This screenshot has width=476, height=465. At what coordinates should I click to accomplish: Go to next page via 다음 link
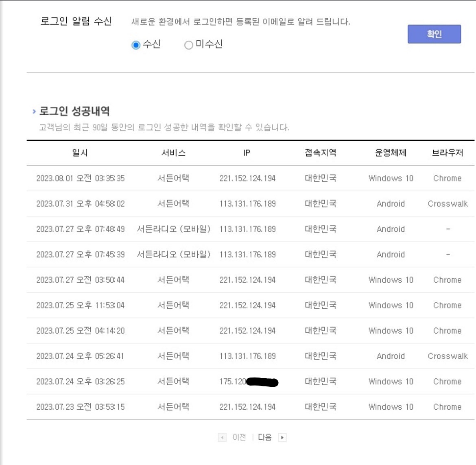tap(264, 437)
